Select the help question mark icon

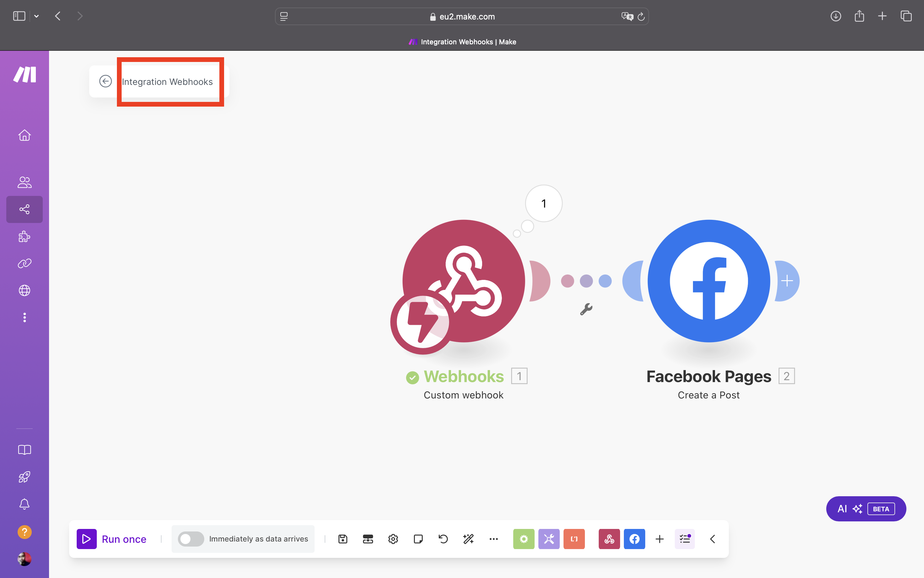[24, 532]
